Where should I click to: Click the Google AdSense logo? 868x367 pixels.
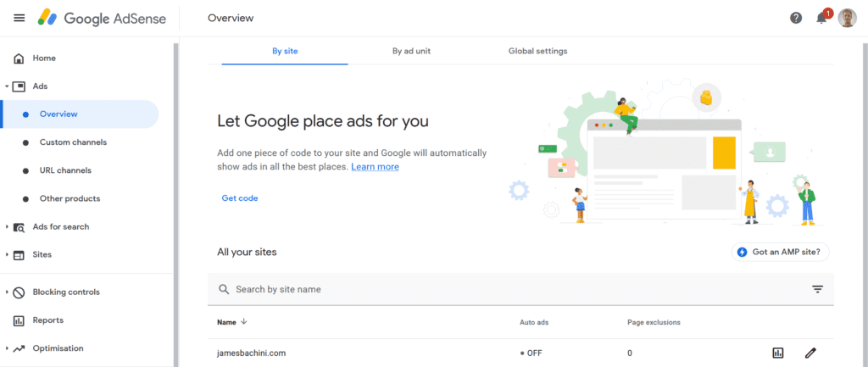click(102, 19)
